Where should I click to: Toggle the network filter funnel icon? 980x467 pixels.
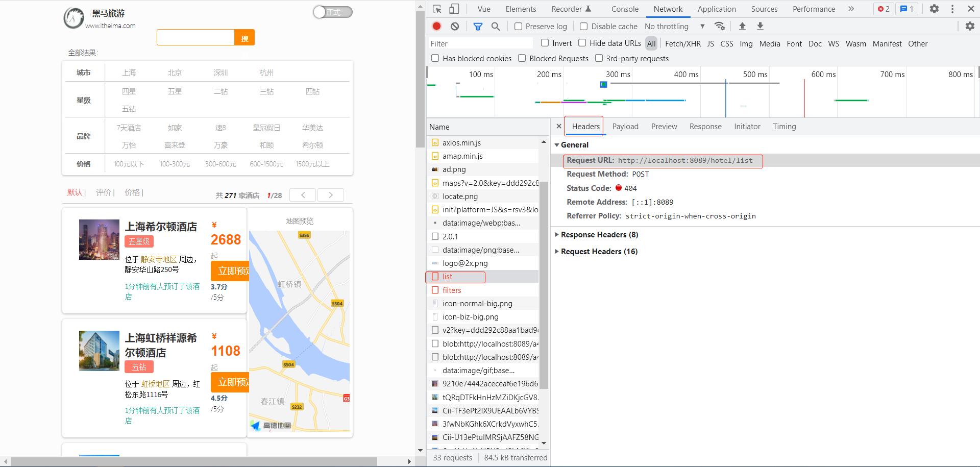tap(478, 26)
